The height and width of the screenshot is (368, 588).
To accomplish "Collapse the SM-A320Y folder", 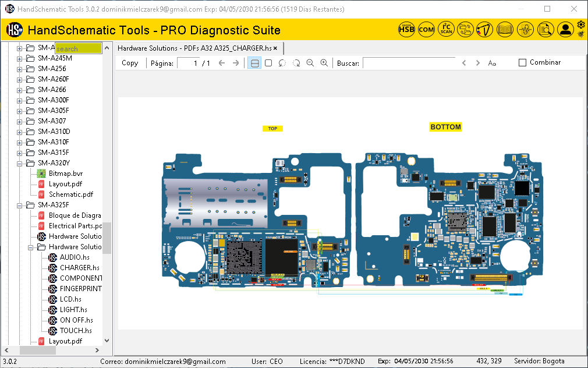I will [19, 164].
